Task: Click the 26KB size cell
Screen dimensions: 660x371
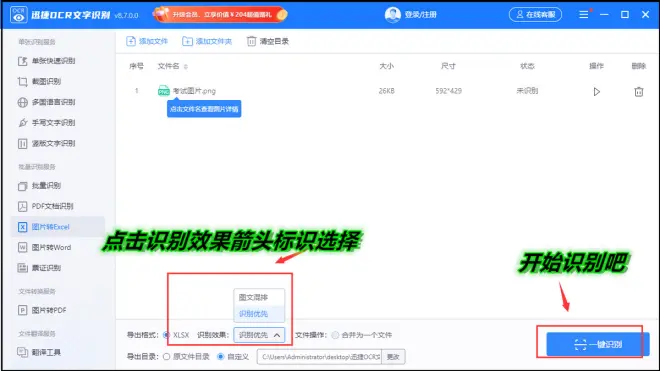Action: click(386, 91)
